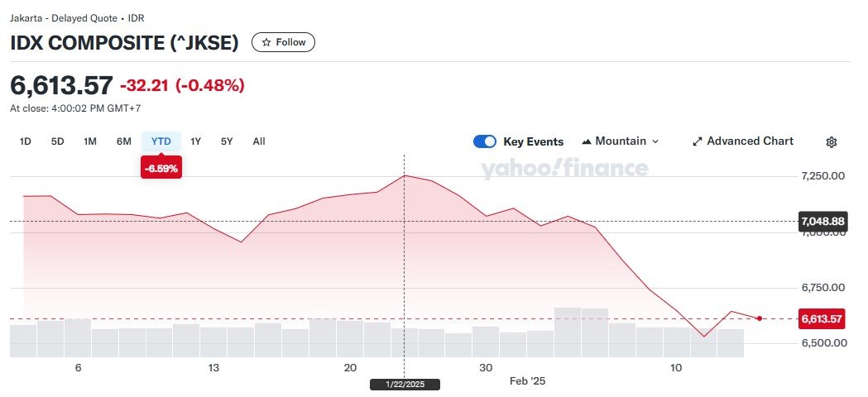868x397 pixels.
Task: Select the 5D time range tab
Action: (x=57, y=141)
